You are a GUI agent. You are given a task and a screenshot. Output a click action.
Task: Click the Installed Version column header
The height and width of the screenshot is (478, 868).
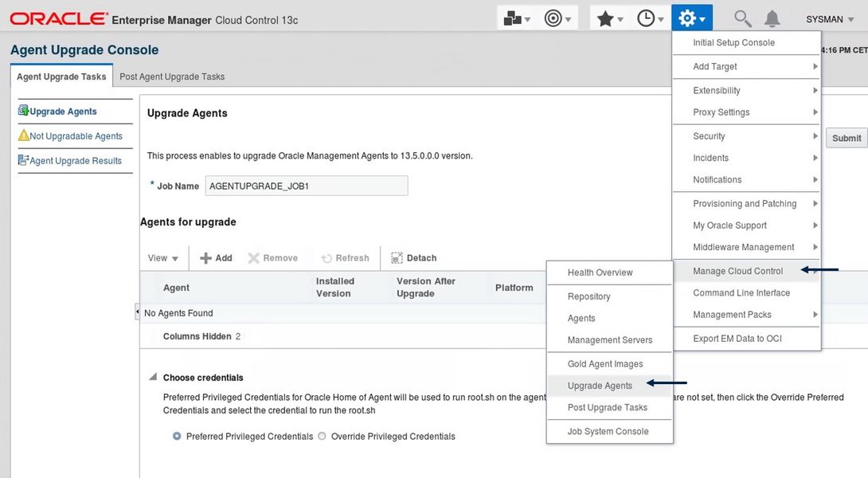335,288
